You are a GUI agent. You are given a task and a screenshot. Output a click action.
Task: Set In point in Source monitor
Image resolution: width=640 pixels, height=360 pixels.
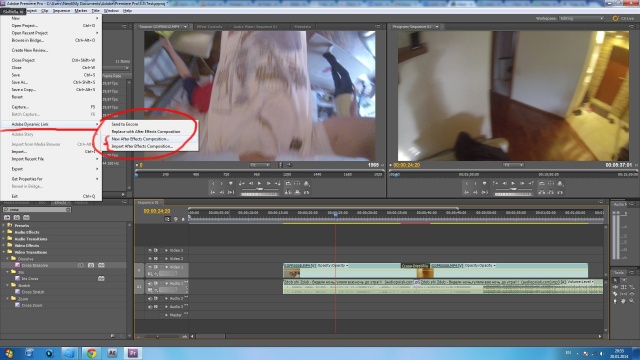pos(213,184)
